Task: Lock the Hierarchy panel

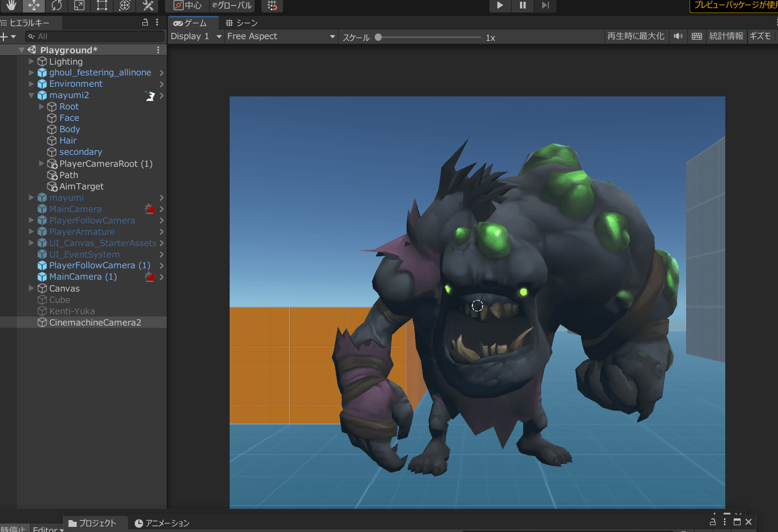Action: click(x=145, y=22)
